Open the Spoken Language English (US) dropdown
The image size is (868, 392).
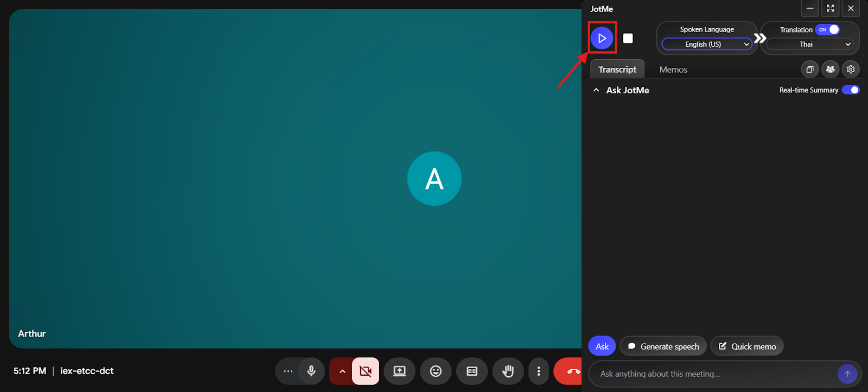click(x=707, y=45)
